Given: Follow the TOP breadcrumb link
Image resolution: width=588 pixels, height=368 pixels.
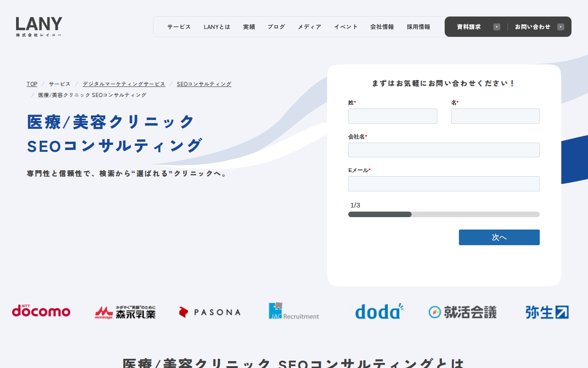Looking at the screenshot, I should (x=32, y=84).
